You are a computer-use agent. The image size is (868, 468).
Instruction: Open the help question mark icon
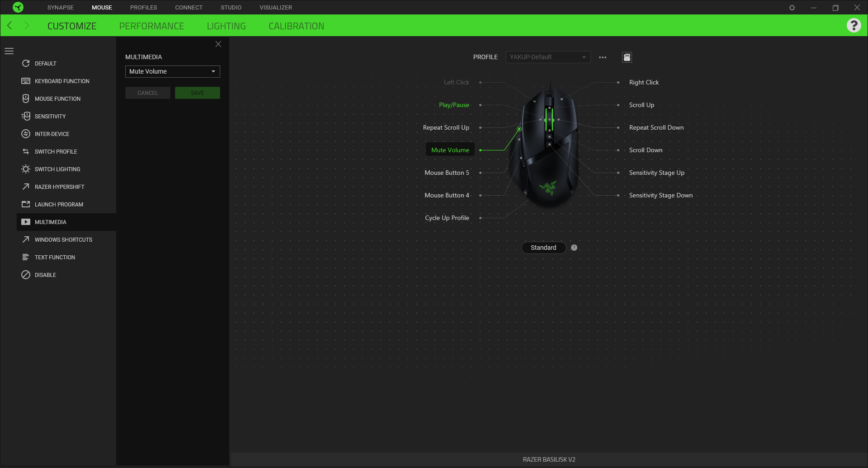pos(854,25)
